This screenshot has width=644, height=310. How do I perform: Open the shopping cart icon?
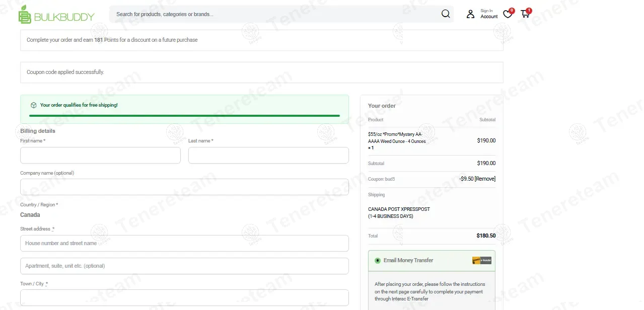pyautogui.click(x=525, y=14)
